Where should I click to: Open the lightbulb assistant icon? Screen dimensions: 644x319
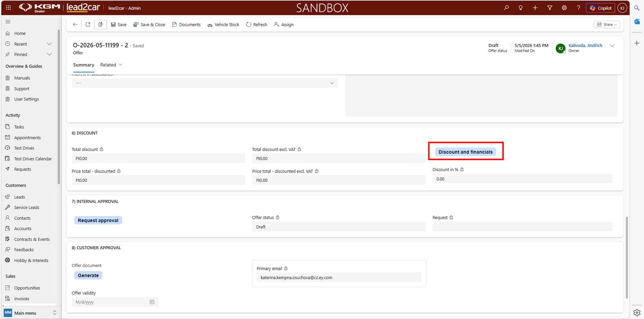(521, 8)
